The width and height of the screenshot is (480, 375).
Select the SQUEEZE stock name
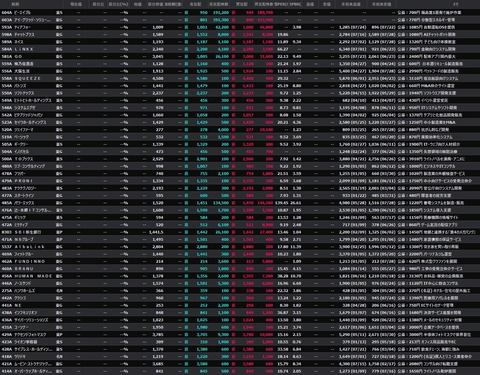click(x=27, y=79)
